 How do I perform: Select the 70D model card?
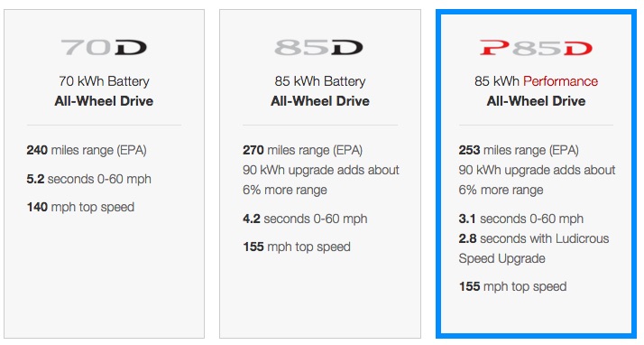click(104, 173)
